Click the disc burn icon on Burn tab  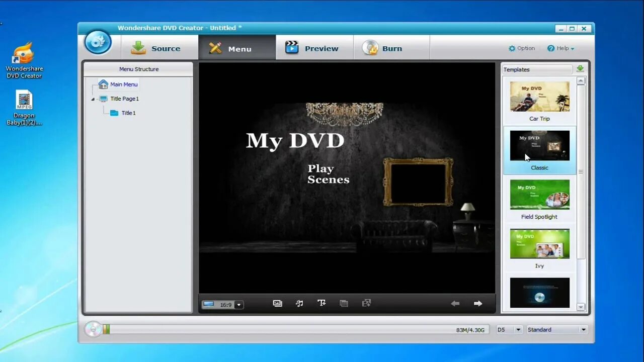370,48
